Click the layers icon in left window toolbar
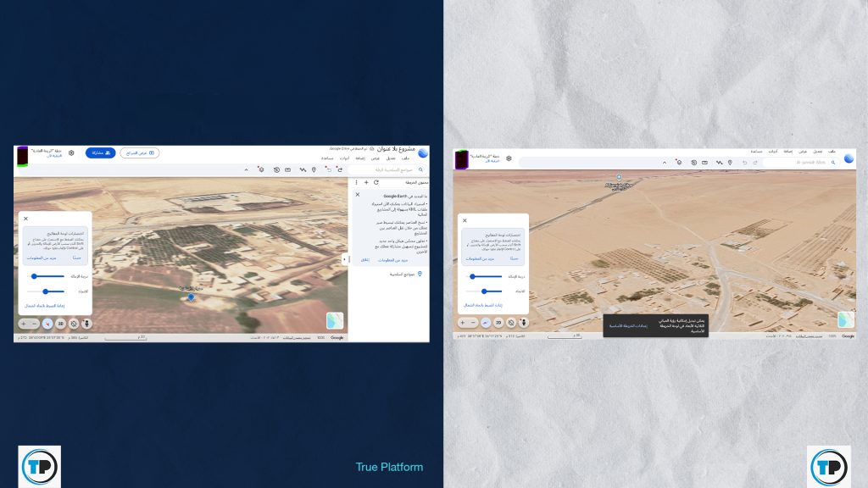 tap(261, 169)
